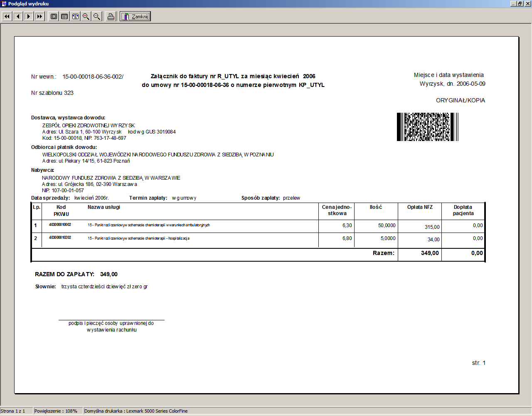Screen dimensions: 532x416
Task: Restore down the preview window
Action: (x=520, y=4)
